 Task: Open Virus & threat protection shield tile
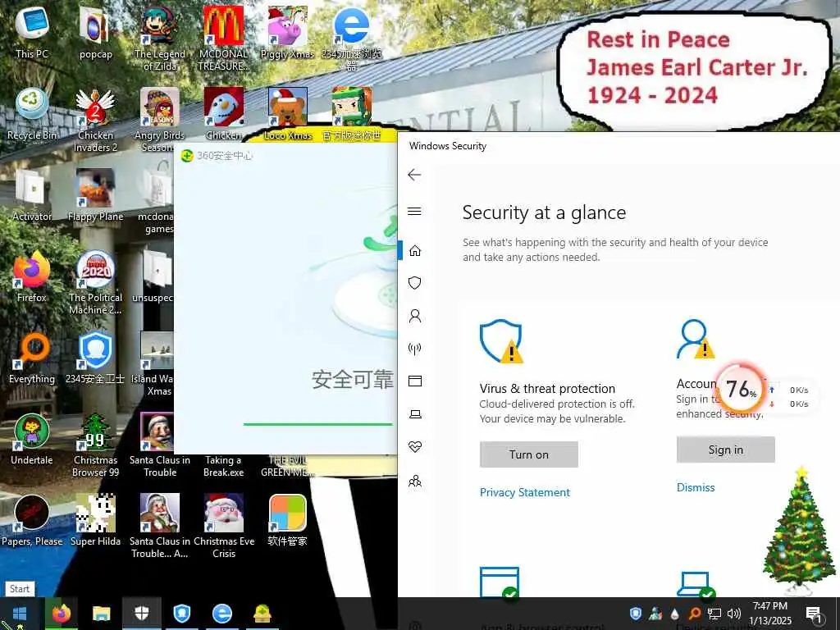[x=501, y=341]
